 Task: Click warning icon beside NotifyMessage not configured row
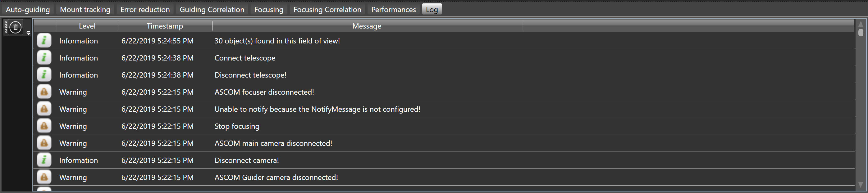pyautogui.click(x=44, y=109)
